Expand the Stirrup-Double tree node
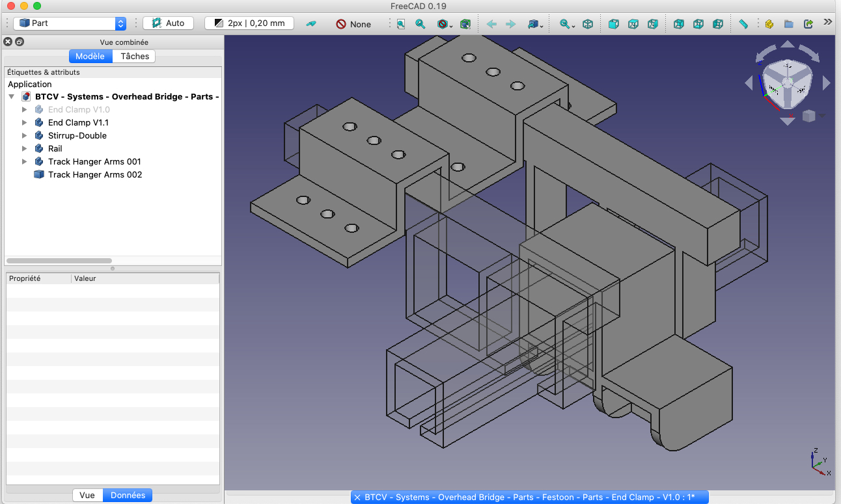The width and height of the screenshot is (841, 504). tap(25, 136)
